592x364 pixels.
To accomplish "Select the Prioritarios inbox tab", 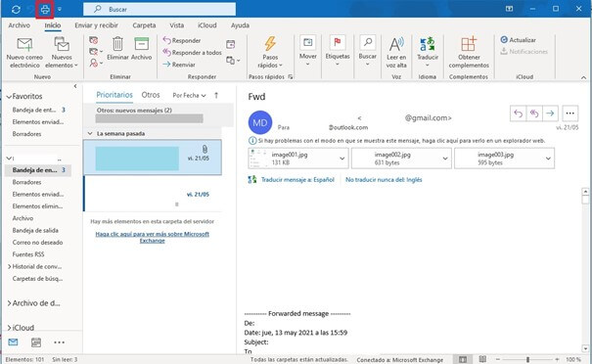I will pyautogui.click(x=114, y=95).
